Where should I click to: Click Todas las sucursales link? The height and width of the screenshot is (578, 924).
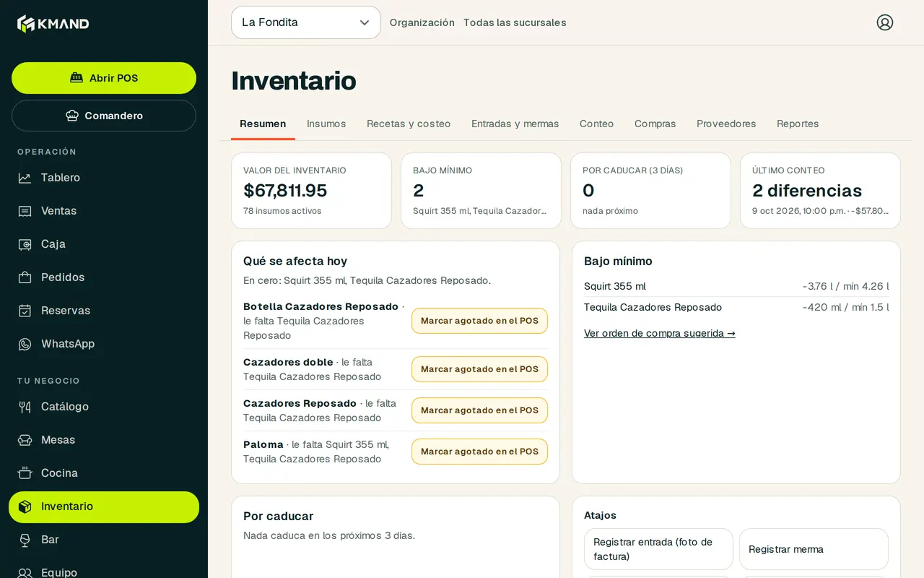[515, 22]
